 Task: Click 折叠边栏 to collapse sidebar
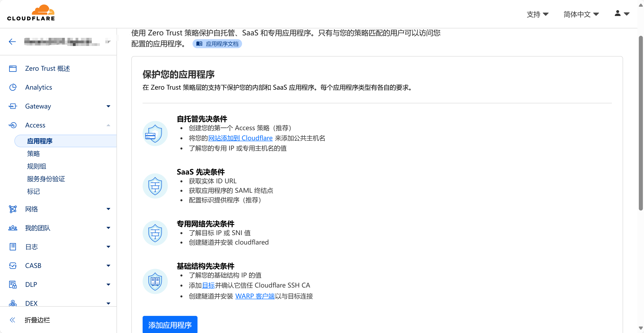[x=37, y=320]
